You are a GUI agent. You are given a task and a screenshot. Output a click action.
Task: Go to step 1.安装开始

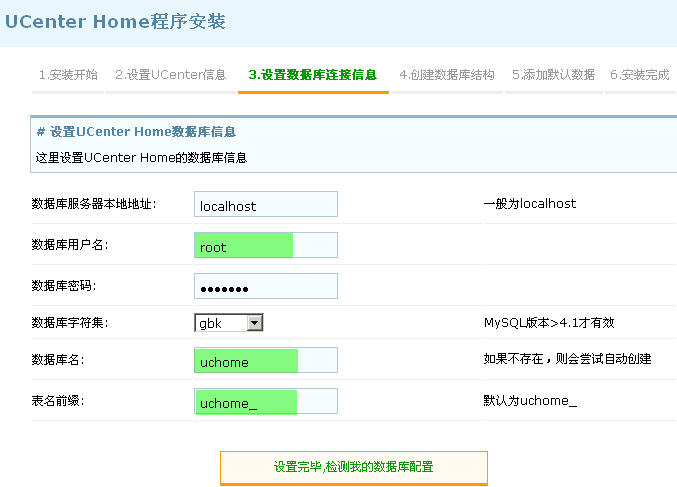[68, 75]
